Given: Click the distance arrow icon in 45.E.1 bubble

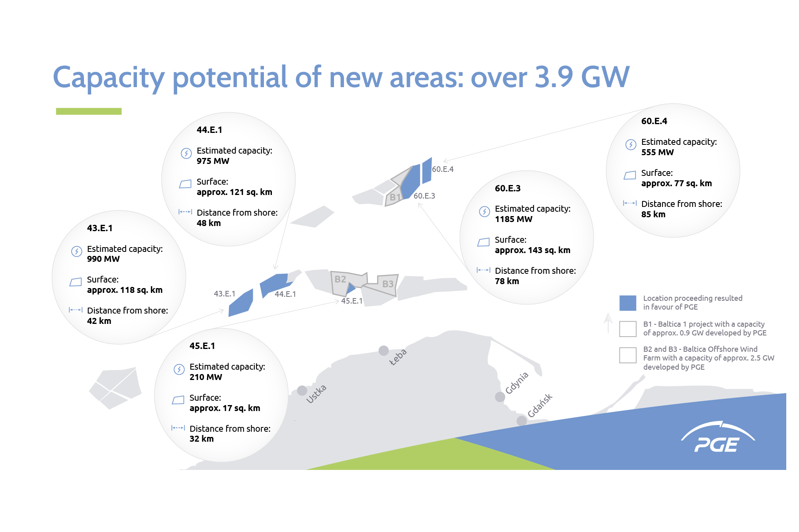Looking at the screenshot, I should (x=178, y=428).
